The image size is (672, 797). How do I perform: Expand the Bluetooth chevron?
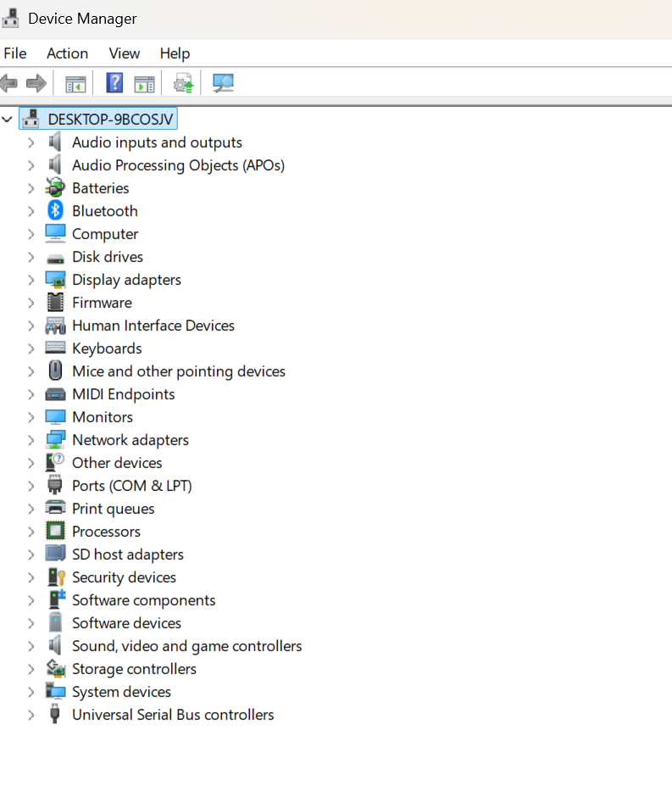coord(31,211)
